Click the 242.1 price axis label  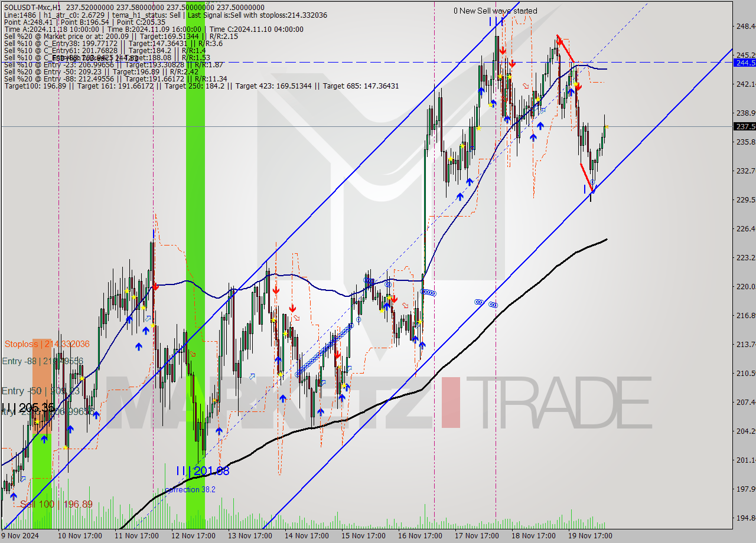pyautogui.click(x=745, y=84)
